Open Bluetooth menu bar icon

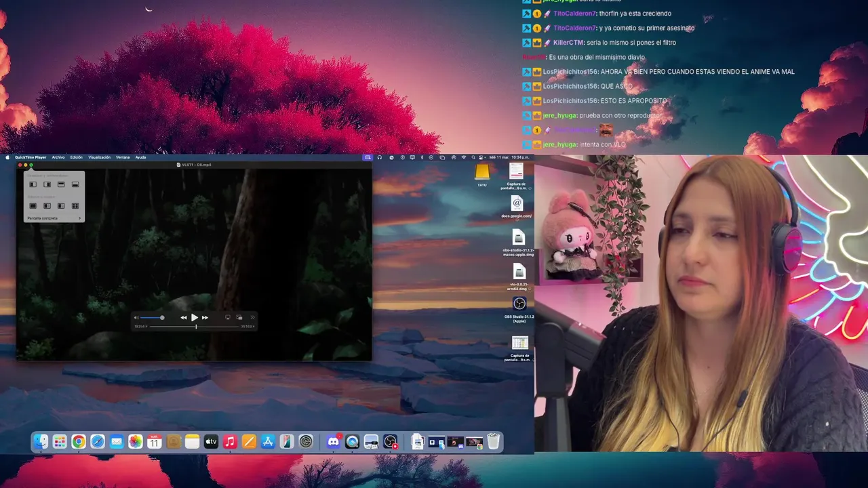click(x=422, y=157)
